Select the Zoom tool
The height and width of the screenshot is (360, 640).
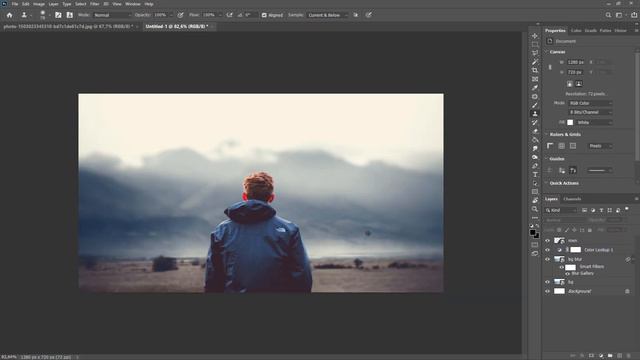click(x=535, y=209)
